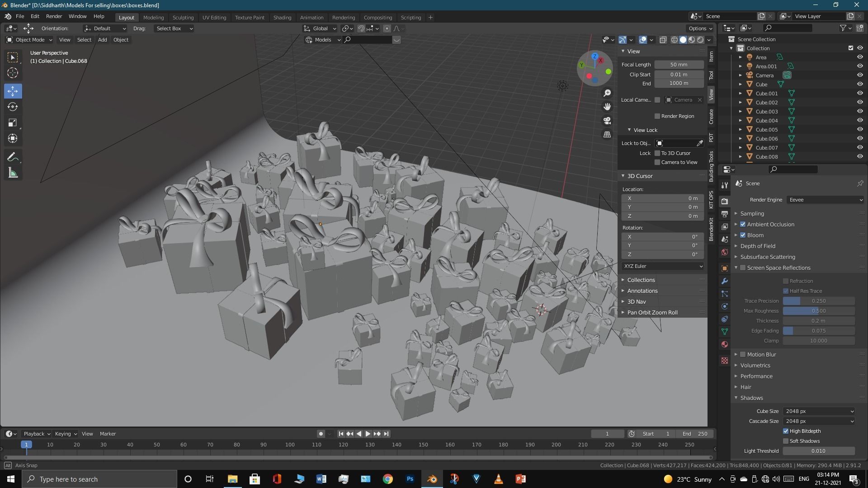Open World properties tab icon

(x=725, y=252)
